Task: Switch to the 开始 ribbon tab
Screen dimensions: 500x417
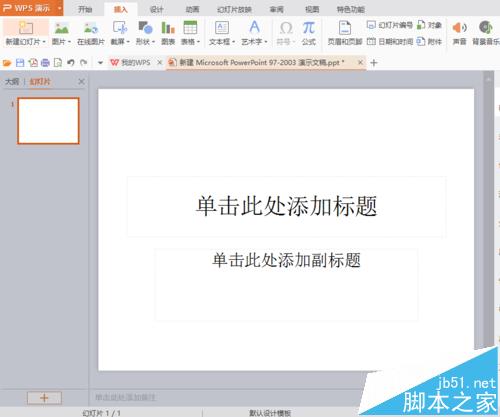Action: [x=85, y=9]
